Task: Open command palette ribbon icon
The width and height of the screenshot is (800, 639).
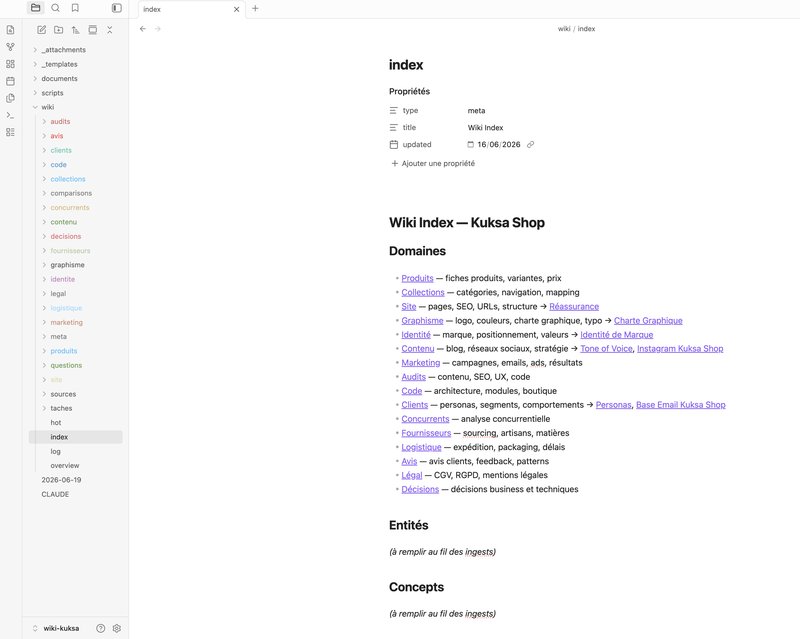Action: [x=10, y=115]
